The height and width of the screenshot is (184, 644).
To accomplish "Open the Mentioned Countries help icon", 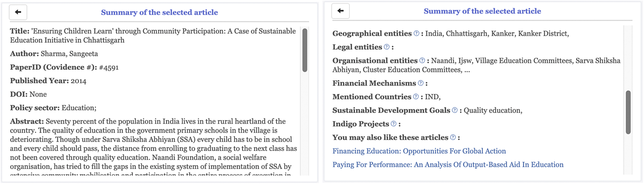I will (x=416, y=97).
